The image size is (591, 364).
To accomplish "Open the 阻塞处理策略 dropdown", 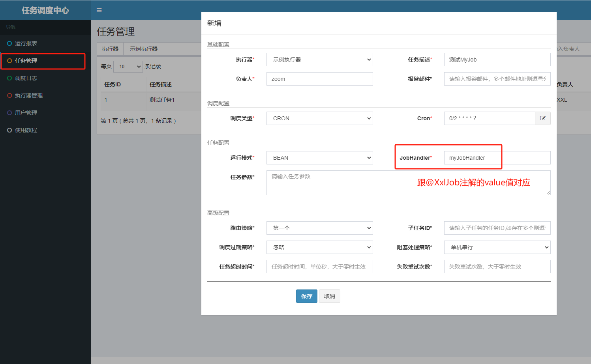I will pyautogui.click(x=497, y=247).
